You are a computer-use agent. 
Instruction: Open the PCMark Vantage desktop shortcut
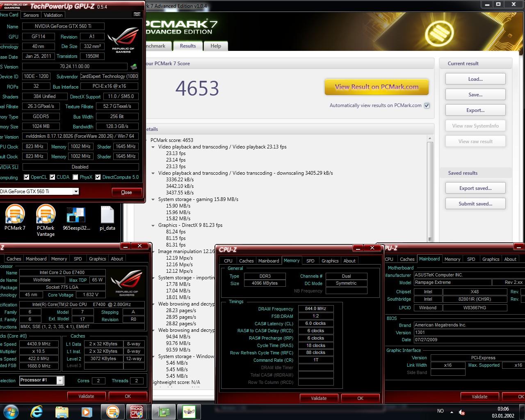[x=46, y=221]
